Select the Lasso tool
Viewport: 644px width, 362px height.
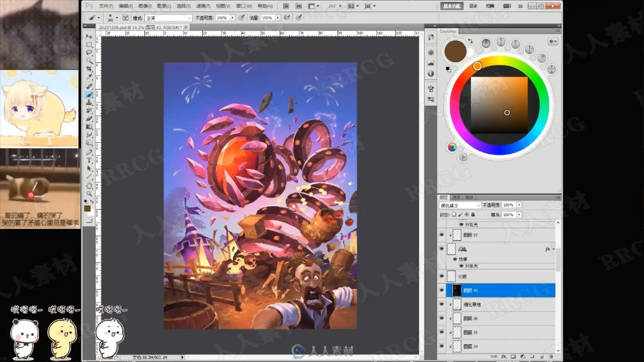click(x=89, y=52)
